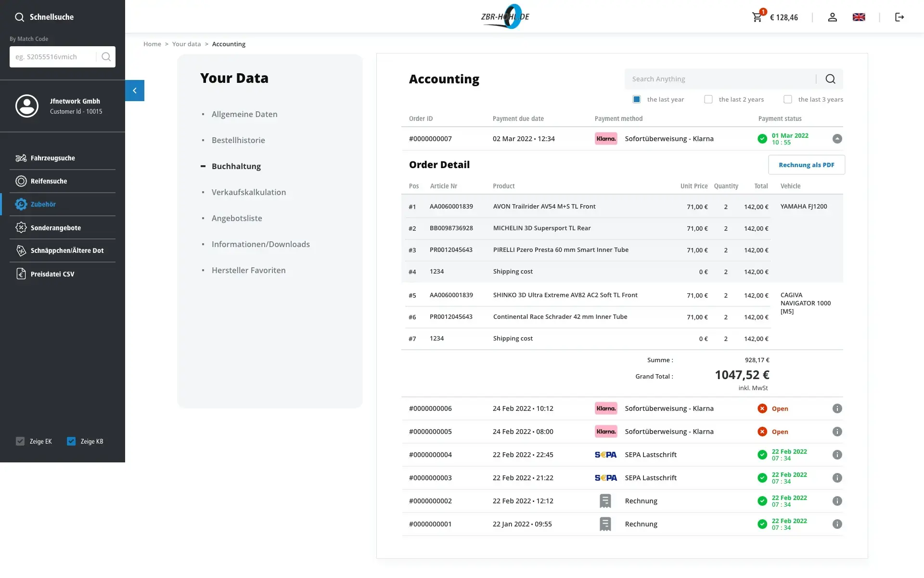Click the Angebotsliste link

(237, 218)
